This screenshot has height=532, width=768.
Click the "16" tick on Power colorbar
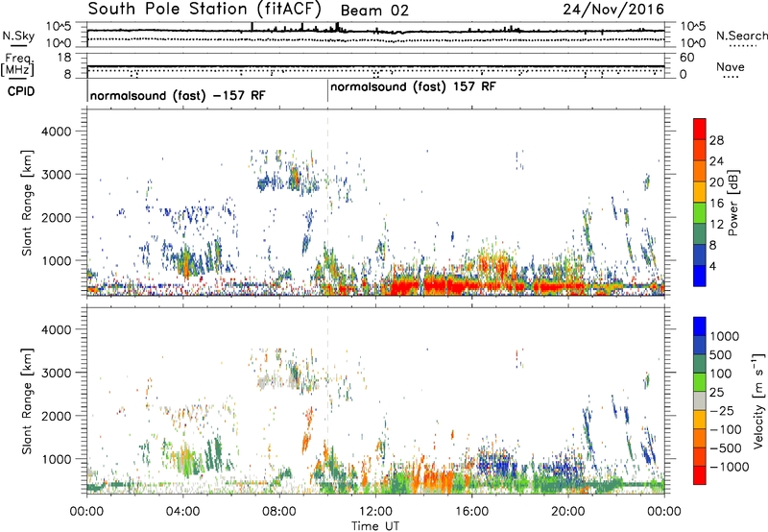tap(716, 204)
